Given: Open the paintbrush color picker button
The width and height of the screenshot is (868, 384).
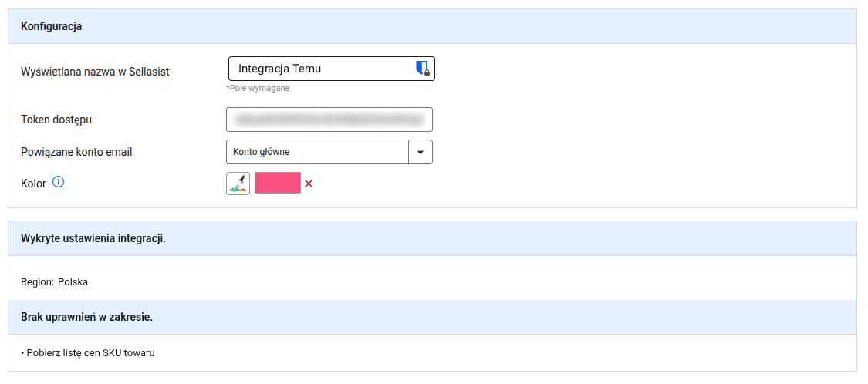Looking at the screenshot, I should coord(238,184).
